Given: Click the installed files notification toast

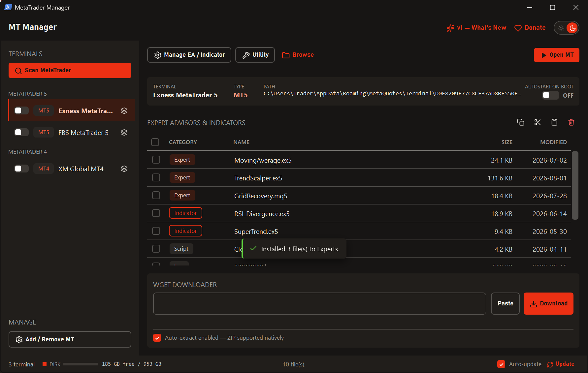Looking at the screenshot, I should [x=294, y=249].
